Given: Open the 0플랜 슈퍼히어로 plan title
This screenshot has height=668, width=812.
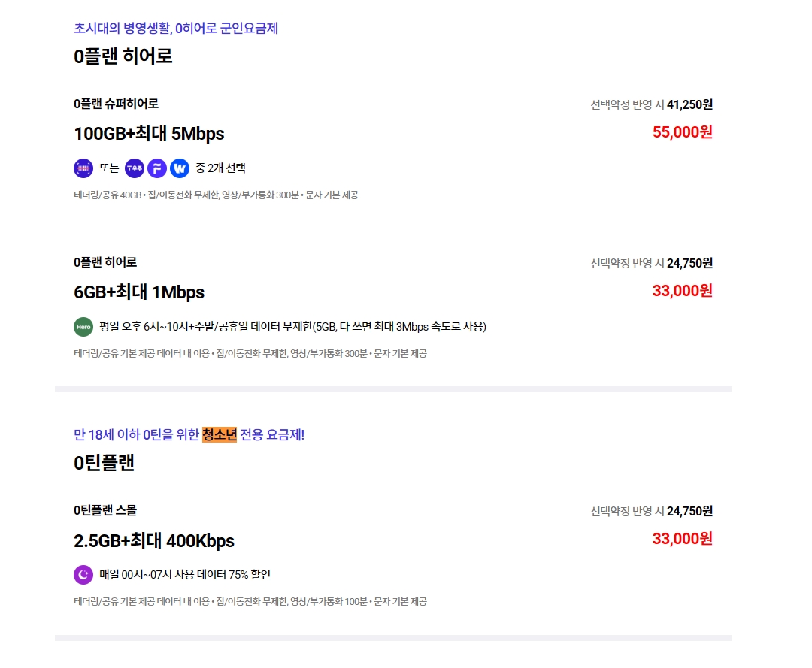Looking at the screenshot, I should [116, 104].
